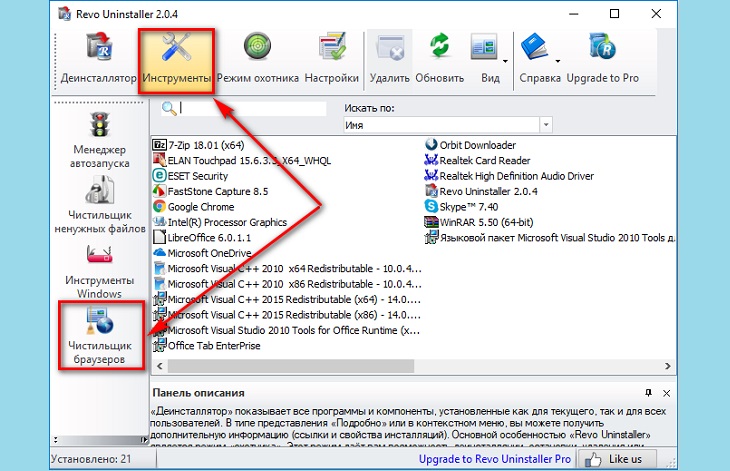730x471 pixels.
Task: Select Visual C++ 2015 Redistributable (x64)
Action: 287,299
